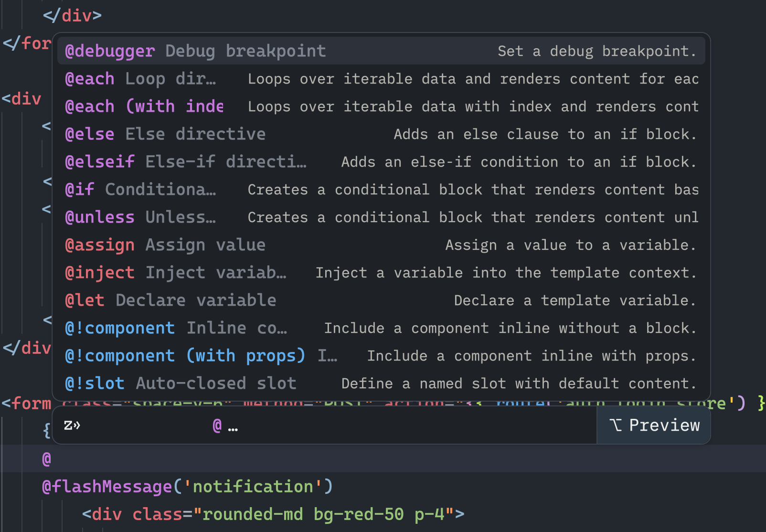Choose the @assign Assign value completion
The image size is (766, 532).
(x=381, y=245)
